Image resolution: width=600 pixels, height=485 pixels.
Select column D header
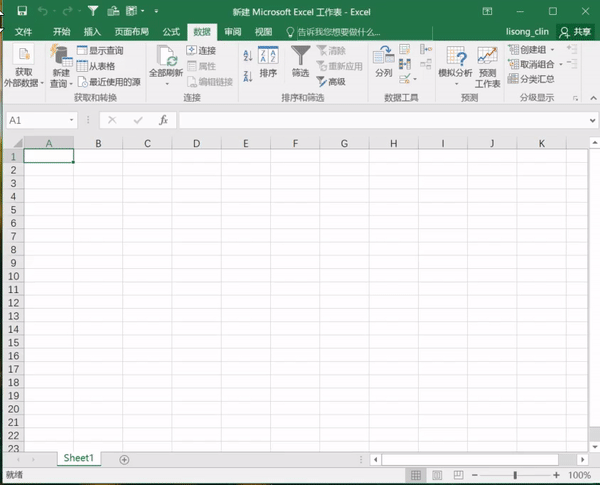(x=196, y=143)
